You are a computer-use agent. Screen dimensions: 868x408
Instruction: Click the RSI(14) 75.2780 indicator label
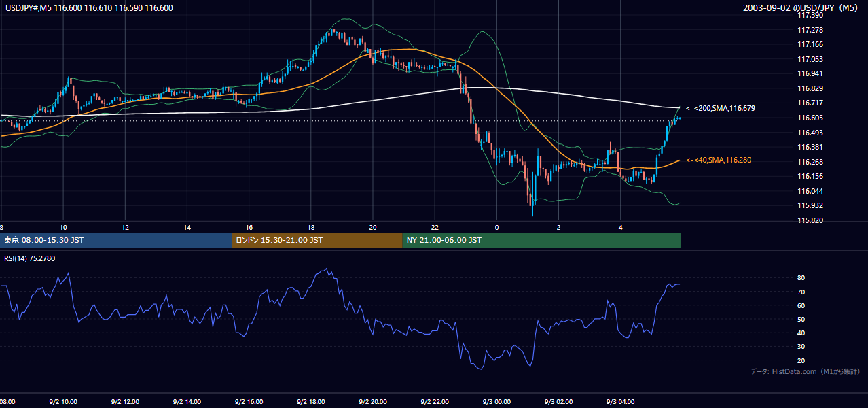(29, 258)
